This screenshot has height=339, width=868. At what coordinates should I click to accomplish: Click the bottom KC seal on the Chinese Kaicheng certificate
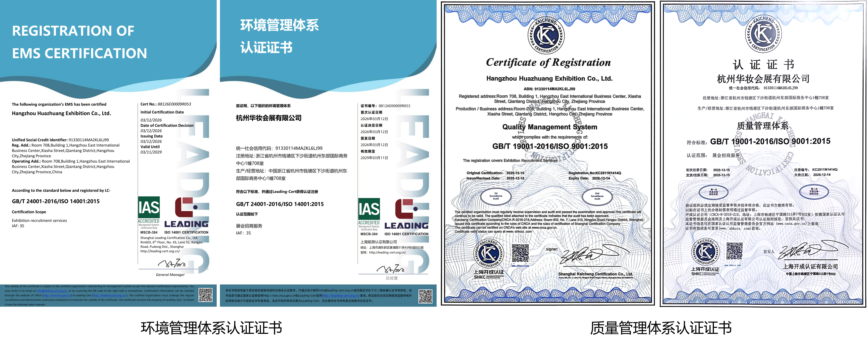coord(705,252)
